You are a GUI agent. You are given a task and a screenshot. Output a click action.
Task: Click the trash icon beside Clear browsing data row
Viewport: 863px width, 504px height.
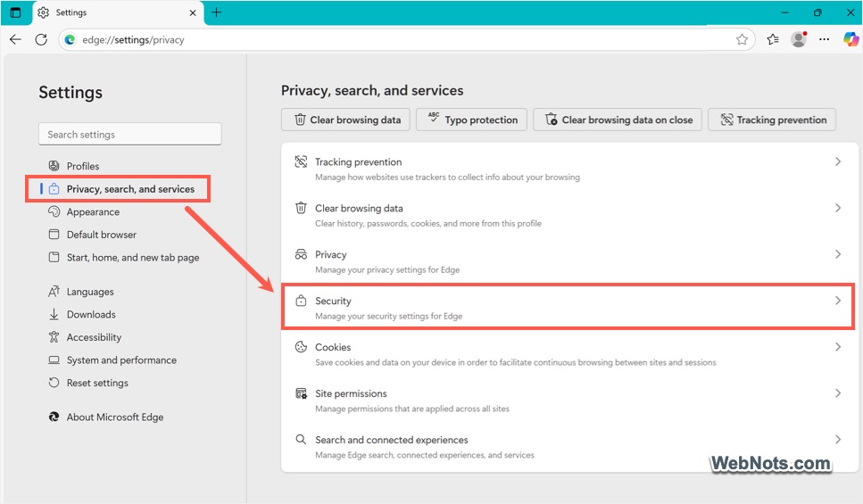(301, 208)
